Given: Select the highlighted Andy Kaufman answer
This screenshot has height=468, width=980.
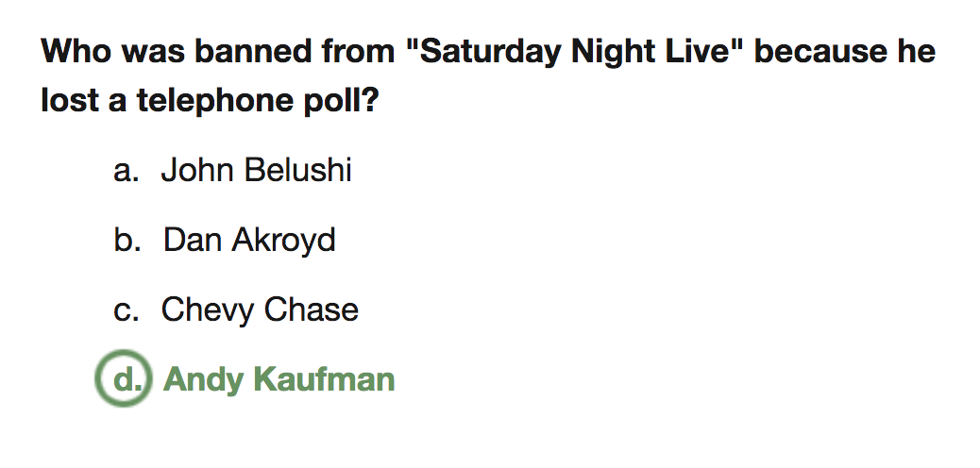Looking at the screenshot, I should click(x=279, y=379).
